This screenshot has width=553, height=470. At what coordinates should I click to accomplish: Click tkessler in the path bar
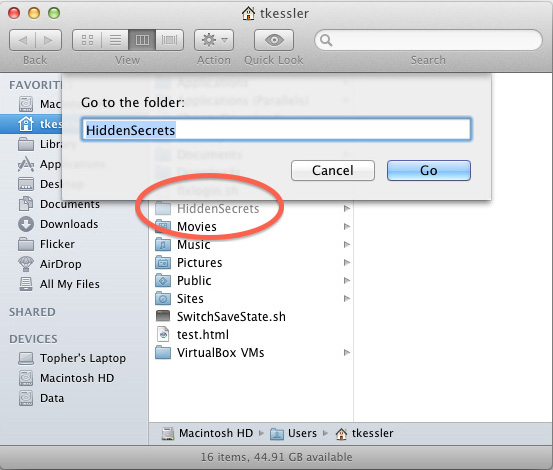pyautogui.click(x=364, y=433)
